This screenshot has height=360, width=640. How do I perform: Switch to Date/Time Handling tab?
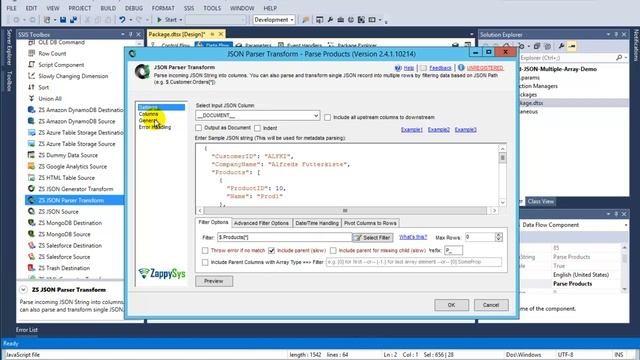click(x=317, y=223)
